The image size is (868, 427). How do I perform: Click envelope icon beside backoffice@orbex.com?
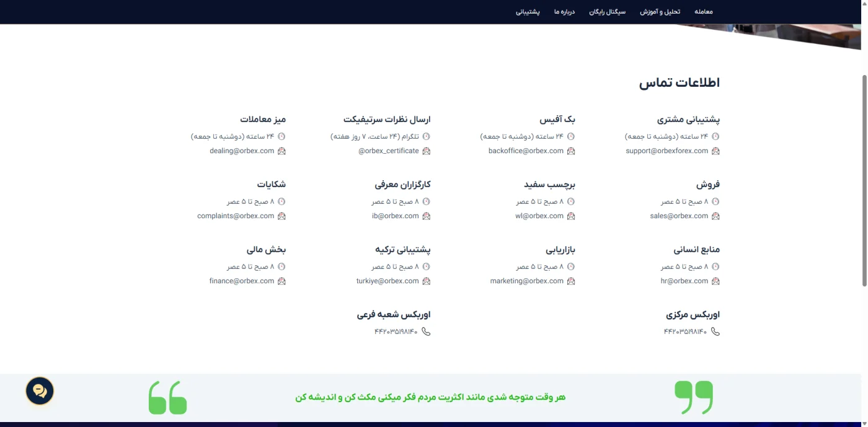pyautogui.click(x=571, y=151)
